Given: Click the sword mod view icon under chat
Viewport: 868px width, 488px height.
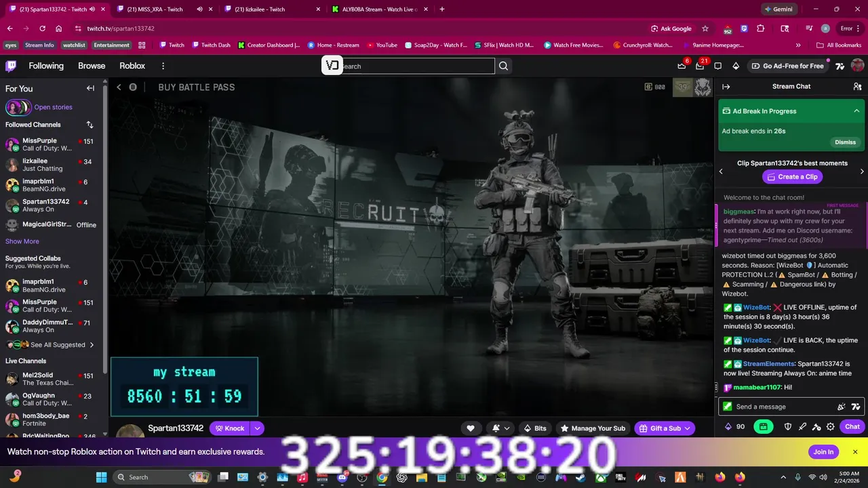Looking at the screenshot, I should [802, 426].
